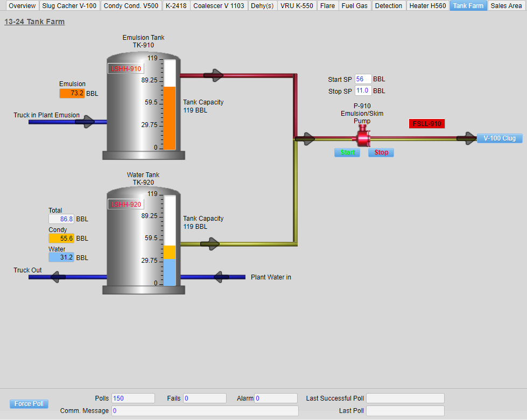Screen dimensions: 527x420
Task: Select the Coalescer V 1103 tab
Action: pyautogui.click(x=219, y=6)
